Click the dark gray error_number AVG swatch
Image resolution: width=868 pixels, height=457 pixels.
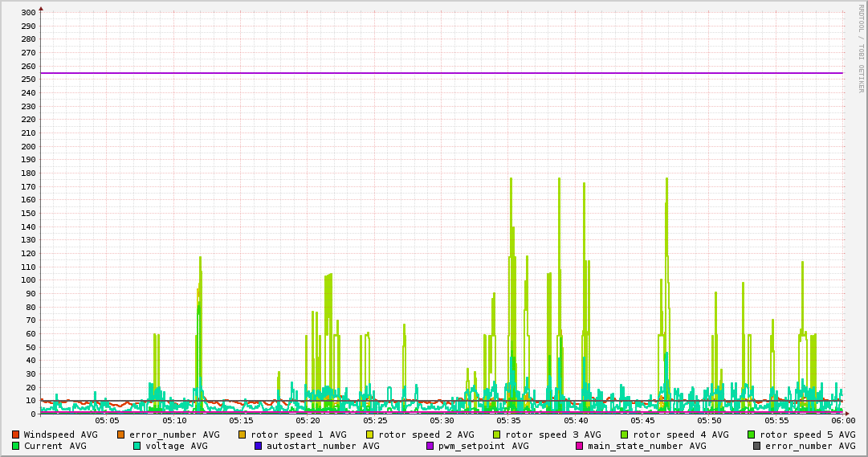pyautogui.click(x=756, y=446)
